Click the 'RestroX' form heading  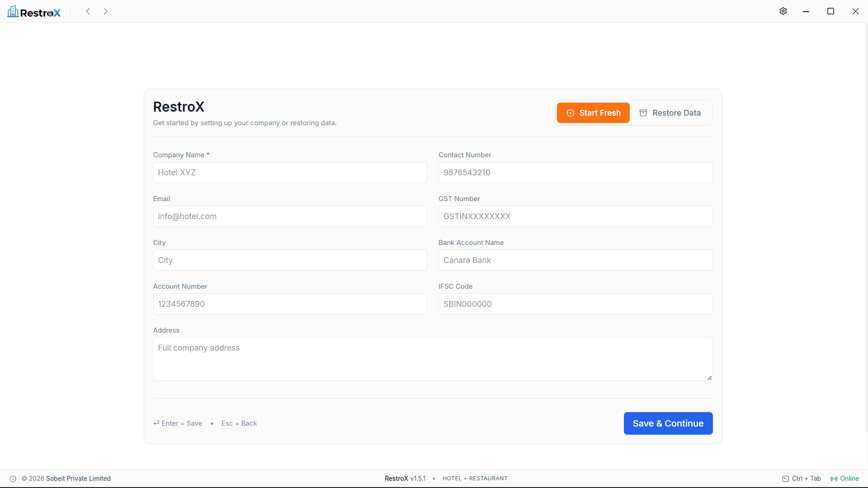179,107
